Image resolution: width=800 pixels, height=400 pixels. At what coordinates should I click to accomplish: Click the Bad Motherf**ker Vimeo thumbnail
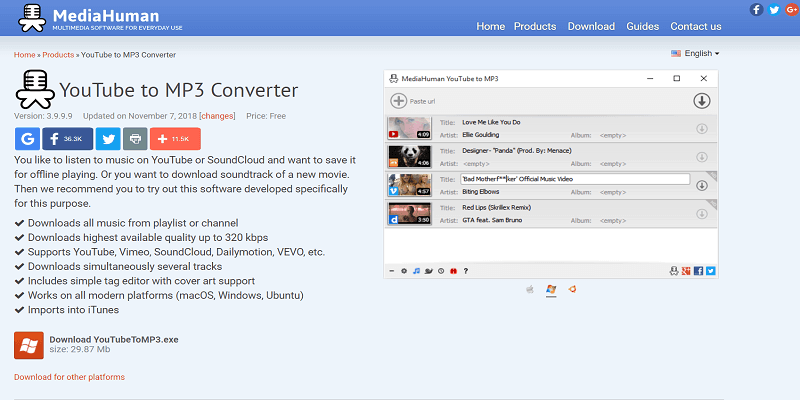pyautogui.click(x=410, y=185)
